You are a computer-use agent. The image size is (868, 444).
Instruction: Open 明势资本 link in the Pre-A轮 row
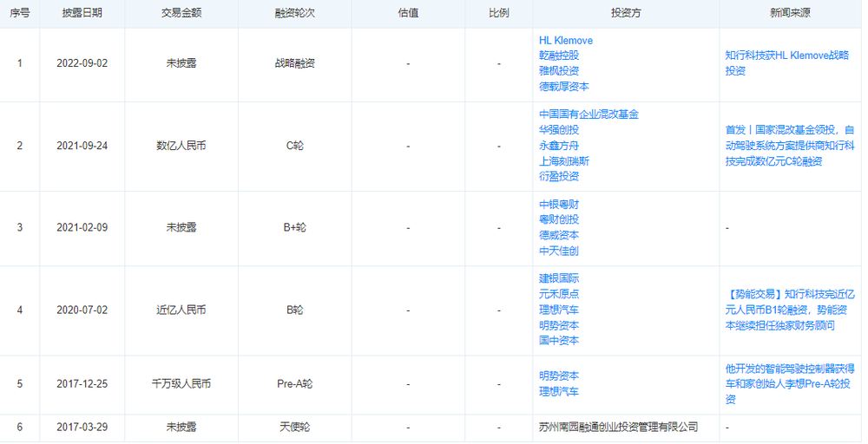pyautogui.click(x=559, y=376)
